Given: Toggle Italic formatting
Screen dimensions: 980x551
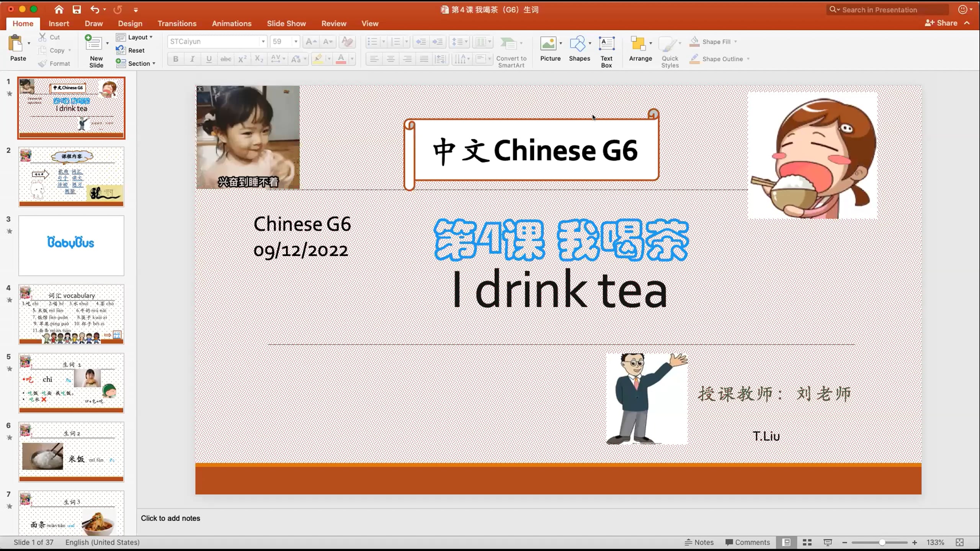Looking at the screenshot, I should pos(192,59).
